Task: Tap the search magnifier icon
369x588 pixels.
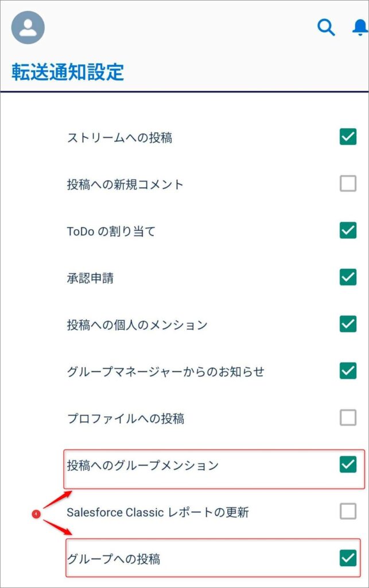Action: tap(326, 27)
